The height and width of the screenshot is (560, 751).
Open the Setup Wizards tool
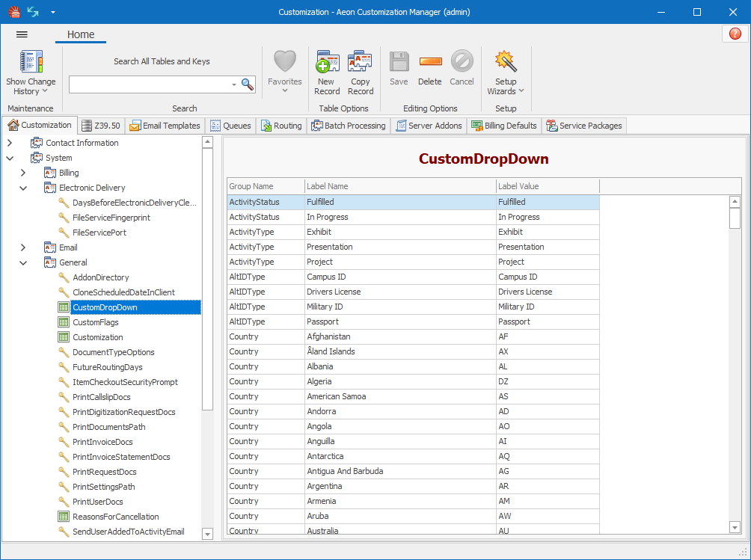506,63
